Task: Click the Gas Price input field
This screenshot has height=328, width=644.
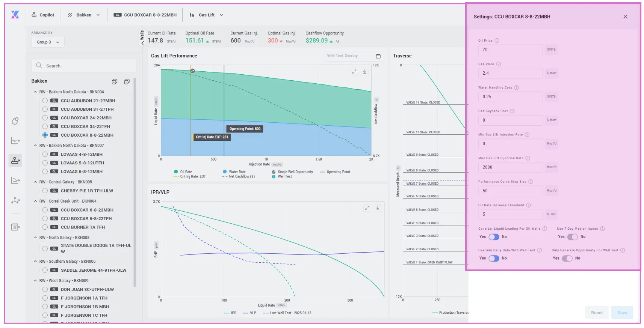Action: pos(510,73)
